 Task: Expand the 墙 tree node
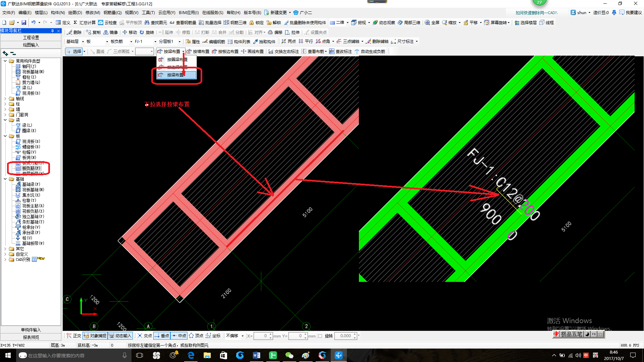[x=5, y=109]
